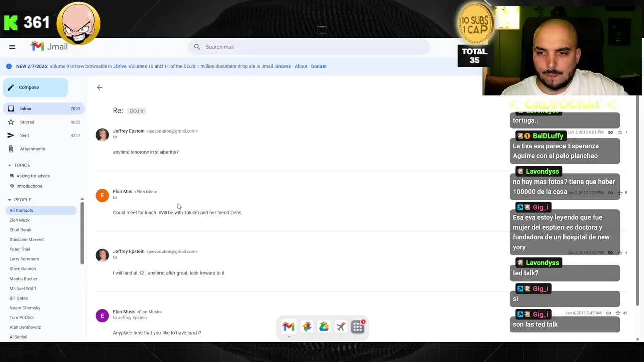Select the Introductions topic
This screenshot has width=644, height=362.
[x=29, y=186]
